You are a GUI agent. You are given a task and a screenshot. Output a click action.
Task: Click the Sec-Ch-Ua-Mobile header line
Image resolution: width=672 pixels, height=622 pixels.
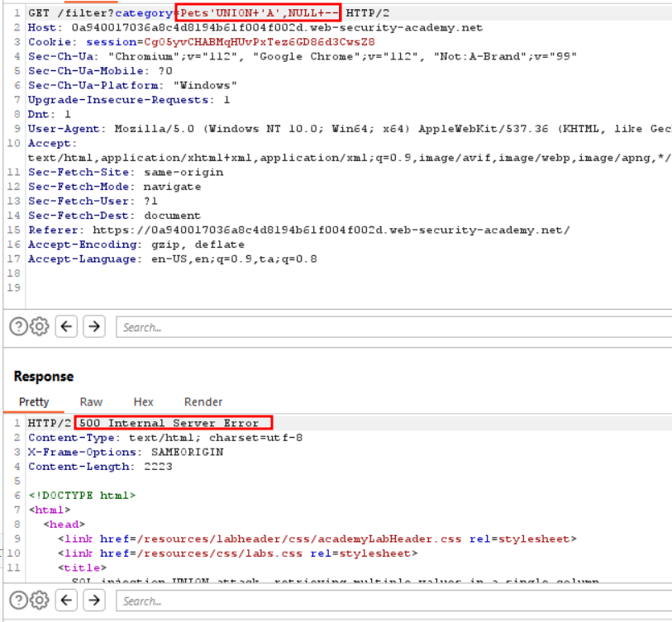(100, 71)
